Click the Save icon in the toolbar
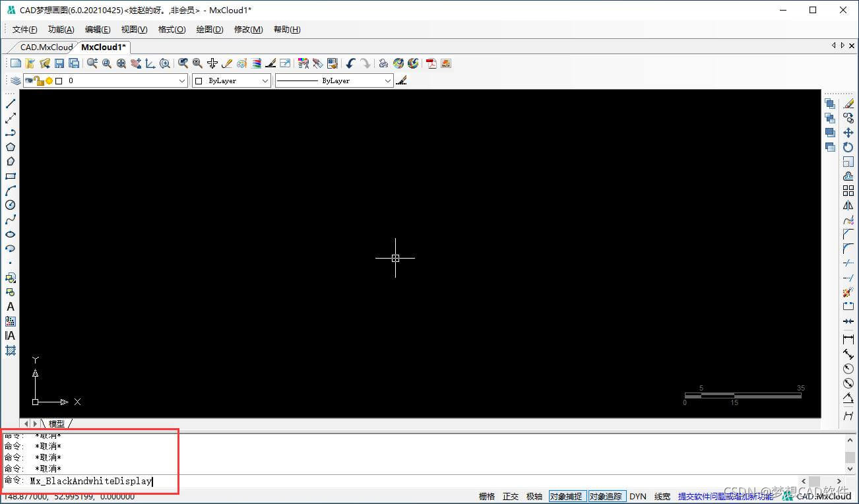The width and height of the screenshot is (859, 504). [59, 63]
